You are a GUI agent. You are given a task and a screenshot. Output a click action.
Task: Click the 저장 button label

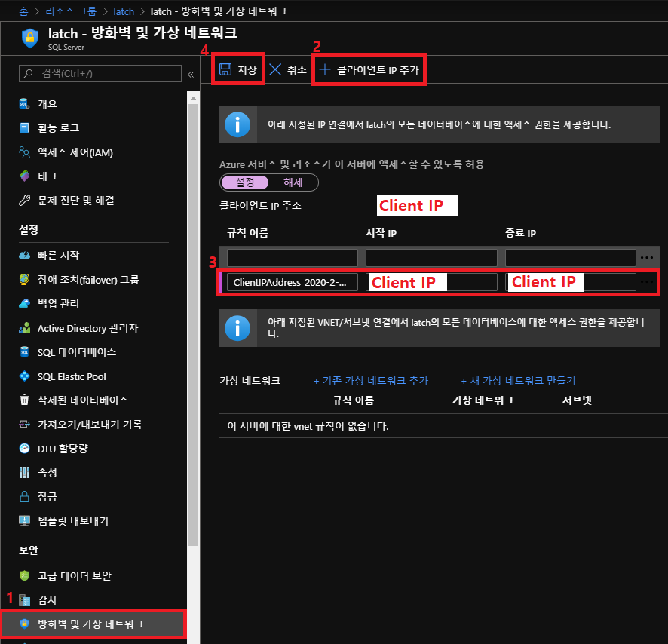(x=247, y=69)
